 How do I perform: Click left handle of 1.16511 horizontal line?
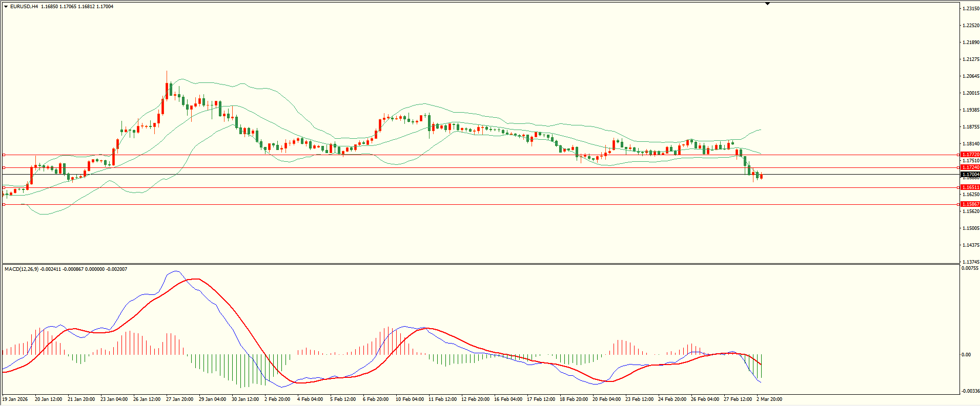[4, 187]
